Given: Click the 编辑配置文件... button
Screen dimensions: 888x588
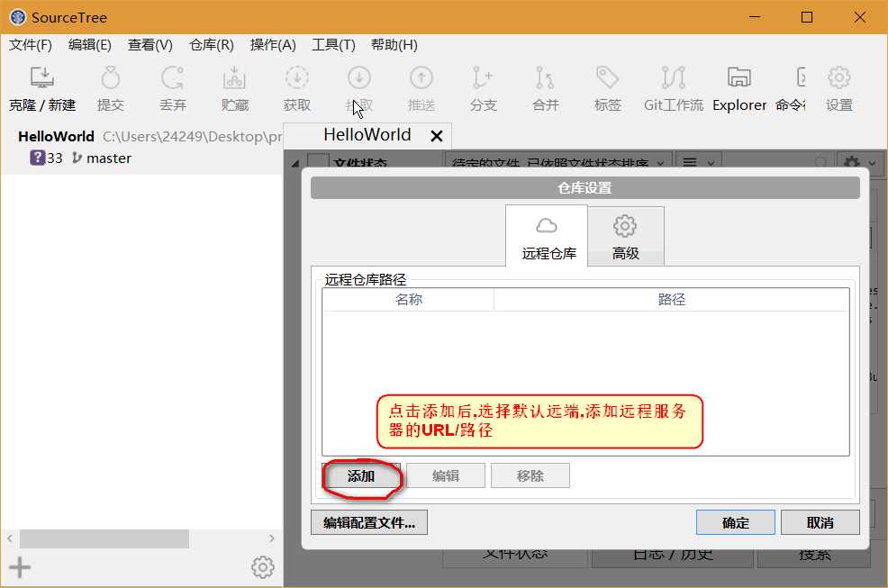Looking at the screenshot, I should [x=369, y=522].
